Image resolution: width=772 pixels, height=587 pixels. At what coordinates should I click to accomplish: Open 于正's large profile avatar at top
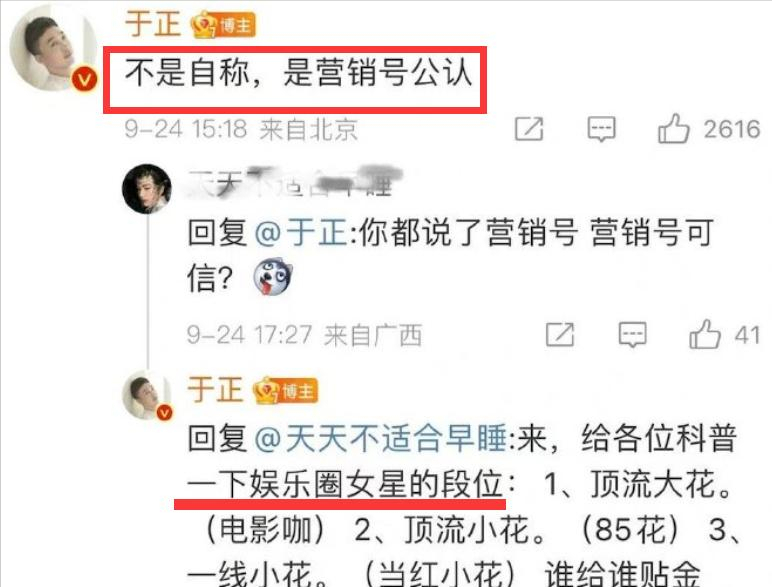click(x=53, y=48)
